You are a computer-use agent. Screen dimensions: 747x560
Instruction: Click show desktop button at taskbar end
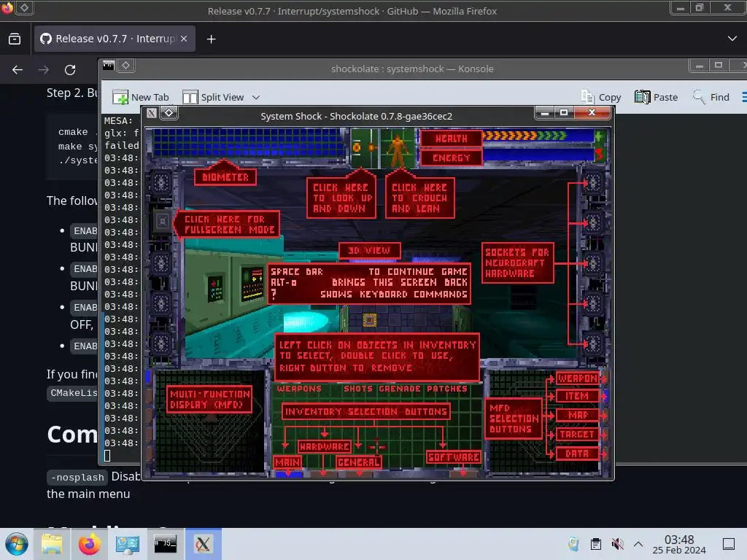click(x=729, y=544)
